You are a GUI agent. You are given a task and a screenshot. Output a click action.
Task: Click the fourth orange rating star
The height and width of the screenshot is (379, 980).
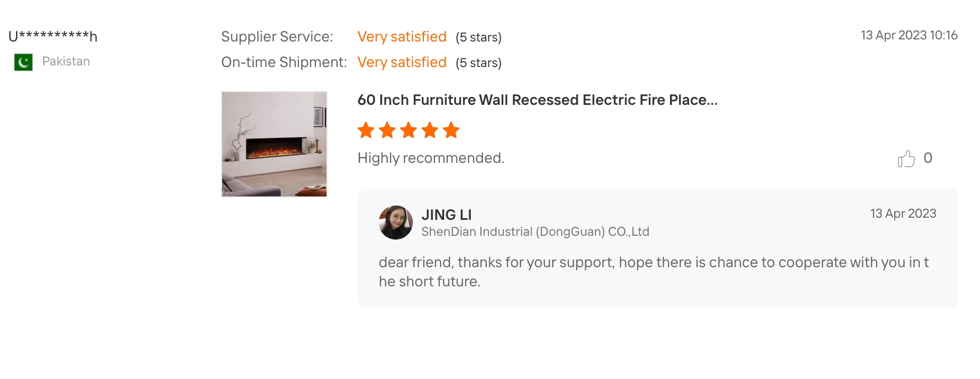click(x=430, y=130)
